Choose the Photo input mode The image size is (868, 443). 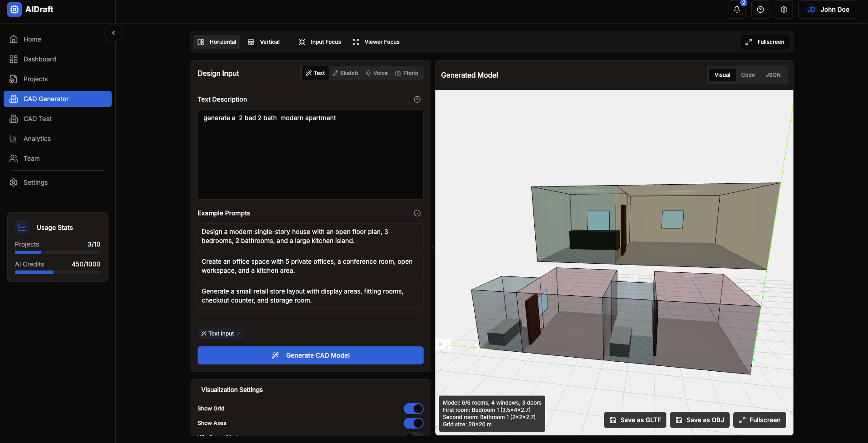(406, 73)
